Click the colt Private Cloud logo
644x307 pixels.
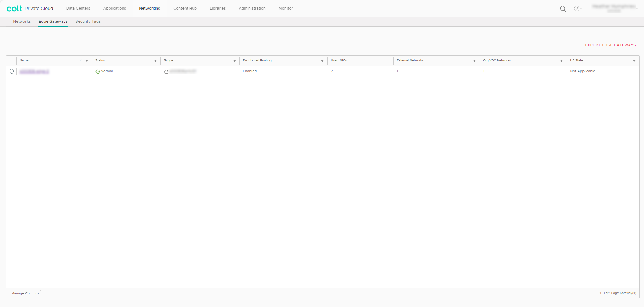pos(30,9)
